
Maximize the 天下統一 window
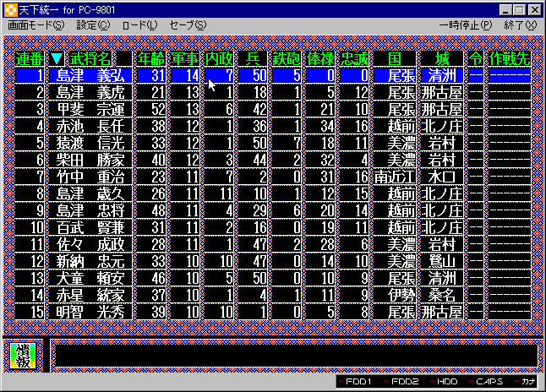[x=519, y=9]
